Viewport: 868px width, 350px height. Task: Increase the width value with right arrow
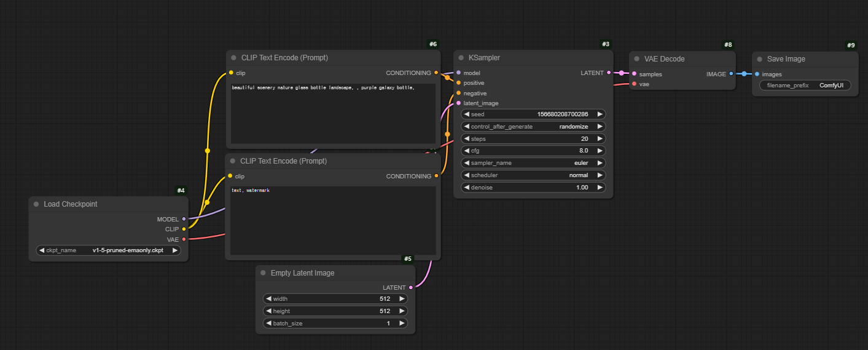click(402, 299)
